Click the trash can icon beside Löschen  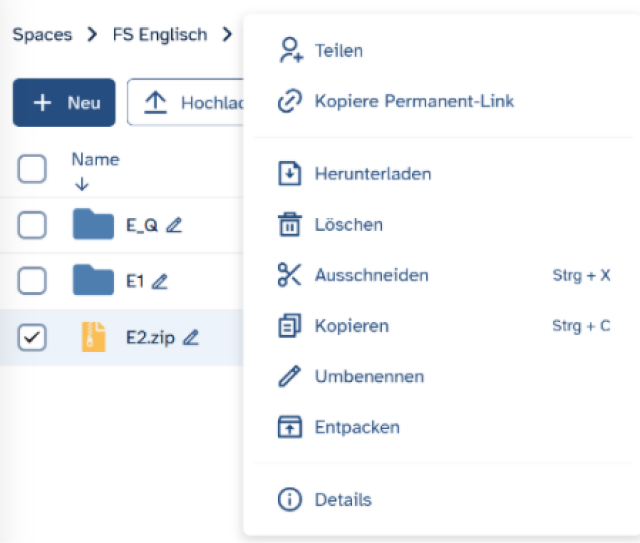pyautogui.click(x=289, y=225)
